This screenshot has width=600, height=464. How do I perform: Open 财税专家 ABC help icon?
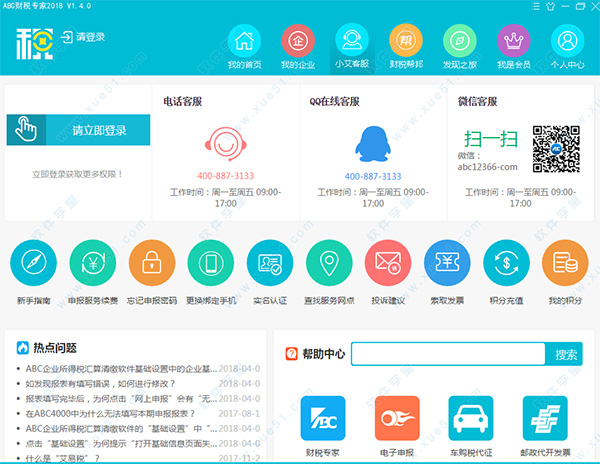point(323,418)
